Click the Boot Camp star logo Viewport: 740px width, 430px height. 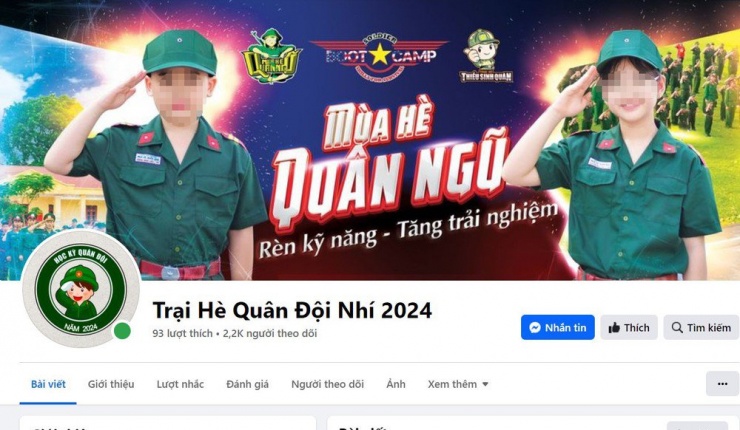(x=379, y=57)
